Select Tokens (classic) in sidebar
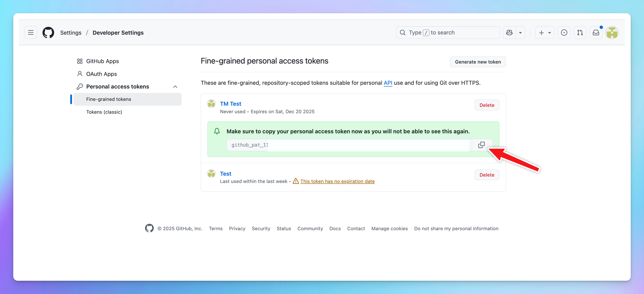Screen dimensions: 644x294 point(104,112)
